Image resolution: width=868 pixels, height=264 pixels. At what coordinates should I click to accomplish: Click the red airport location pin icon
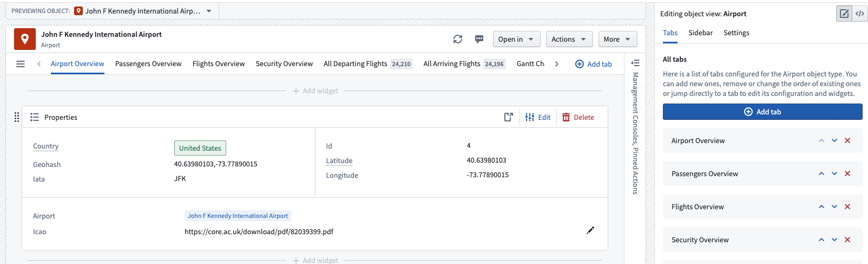pyautogui.click(x=25, y=39)
